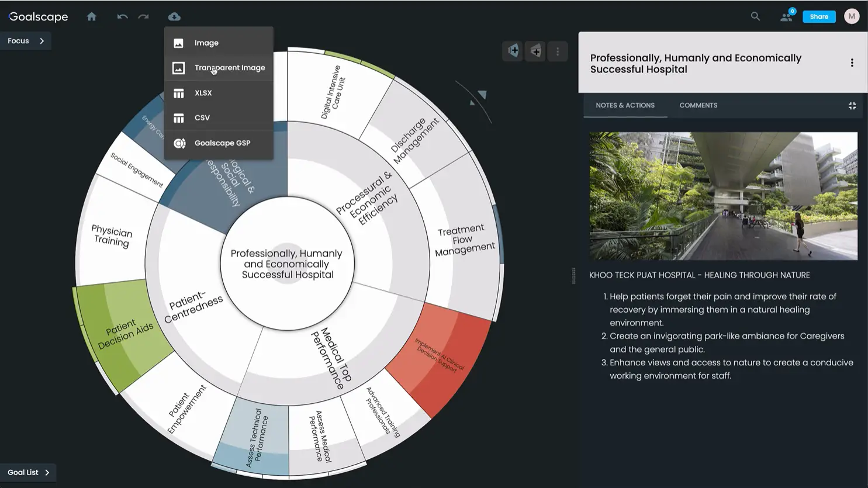Add a subgoal with blue plus icon
The height and width of the screenshot is (488, 868).
513,51
